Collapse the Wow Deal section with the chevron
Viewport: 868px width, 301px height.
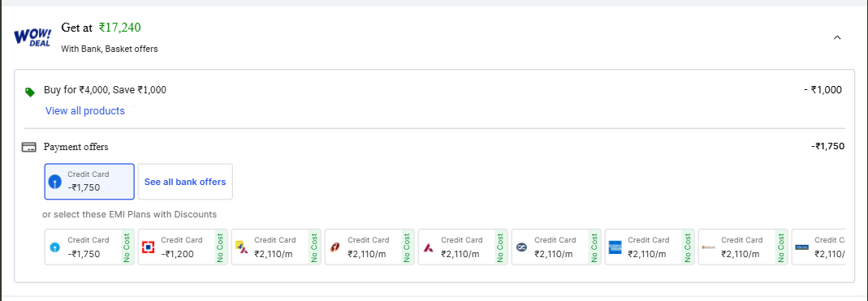point(837,37)
